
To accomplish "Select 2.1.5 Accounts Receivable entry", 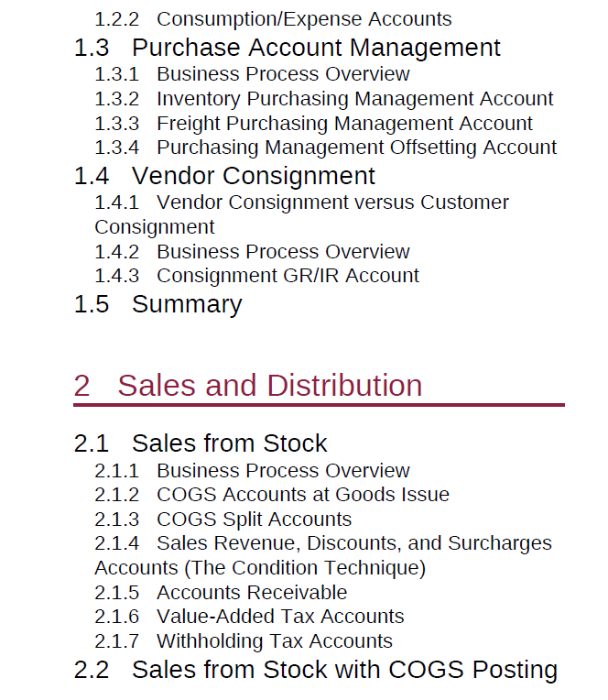I will click(x=221, y=593).
